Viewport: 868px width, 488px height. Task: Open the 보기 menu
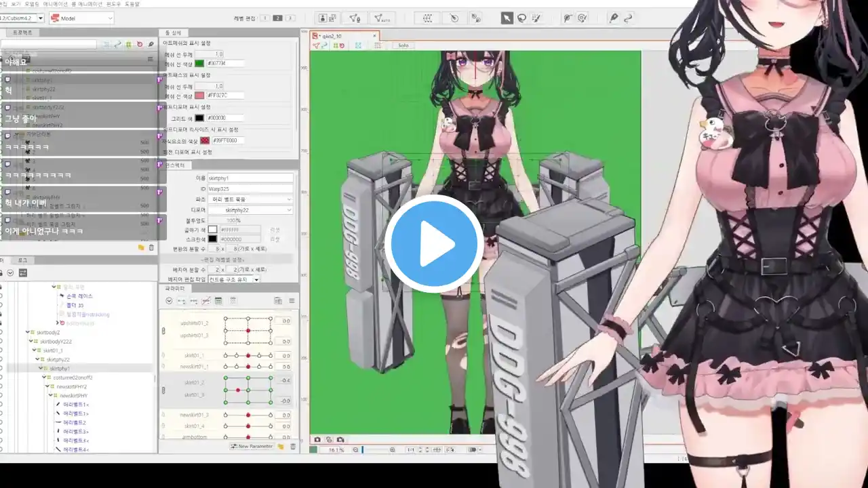(14, 4)
